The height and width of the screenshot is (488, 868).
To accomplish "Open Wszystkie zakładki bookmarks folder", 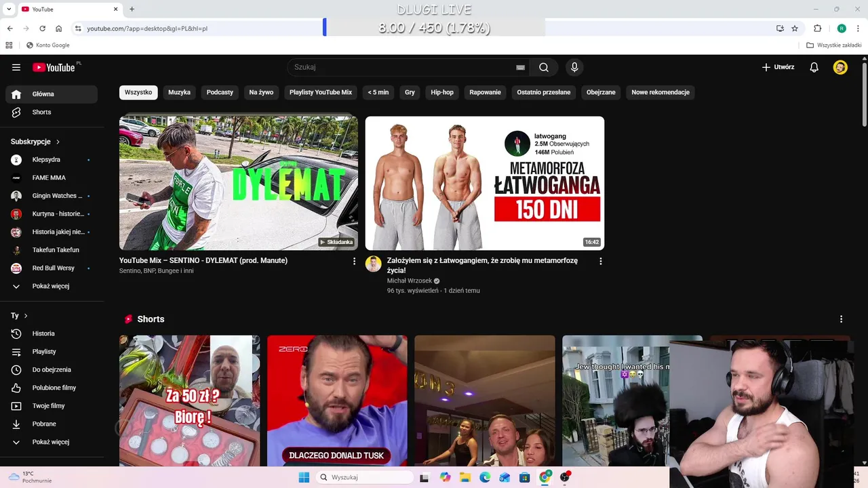I will [x=834, y=45].
